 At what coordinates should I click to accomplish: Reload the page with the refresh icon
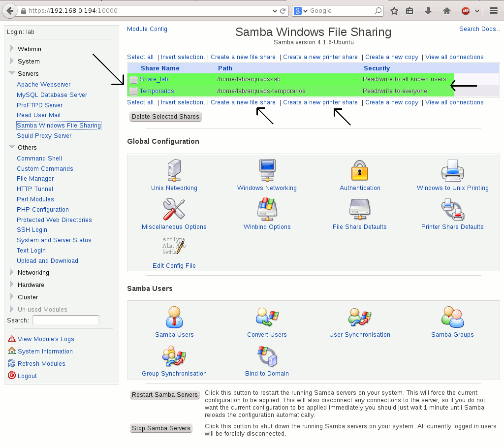point(283,11)
